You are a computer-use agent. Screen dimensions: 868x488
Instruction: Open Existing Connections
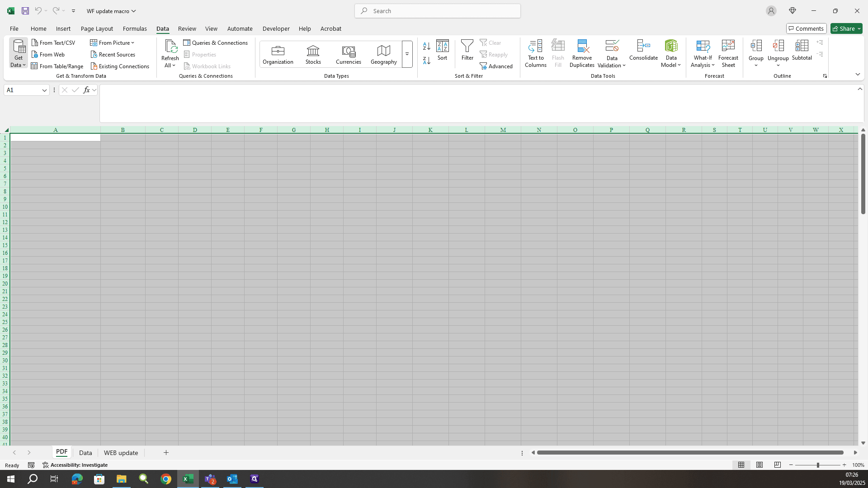[x=120, y=66]
